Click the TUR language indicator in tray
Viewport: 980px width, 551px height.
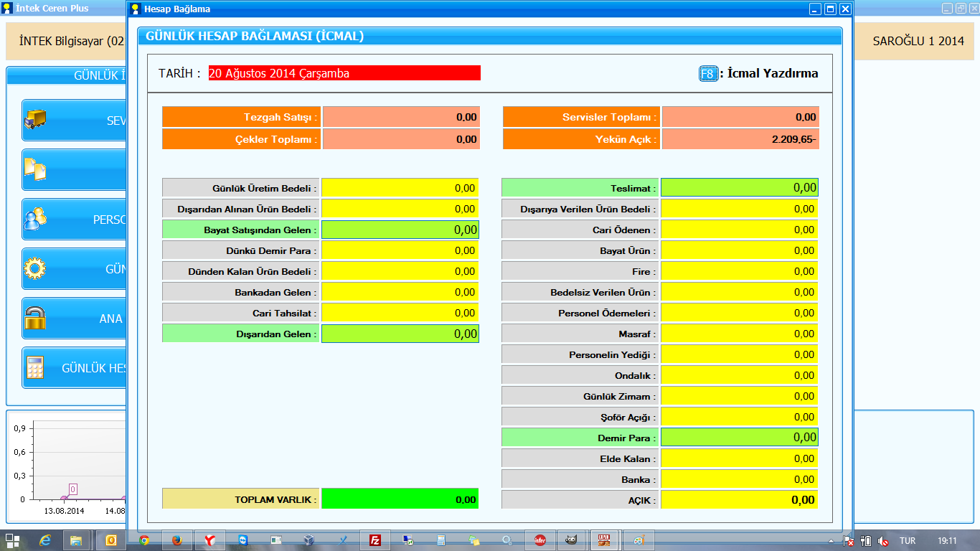pos(908,541)
